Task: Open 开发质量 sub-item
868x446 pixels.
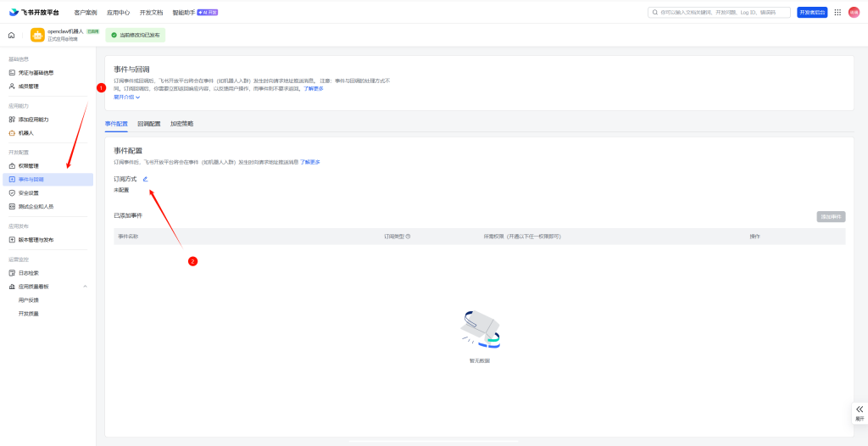Action: tap(28, 314)
